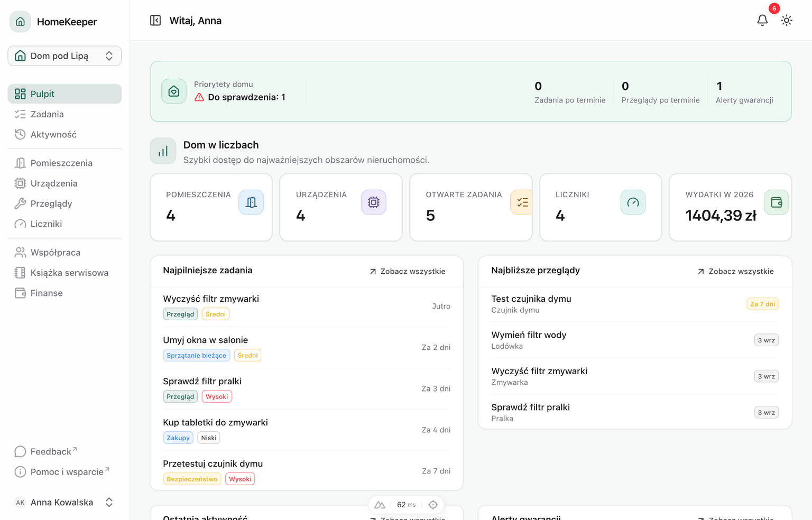Image resolution: width=812 pixels, height=520 pixels.
Task: Click the Zakupy tag
Action: 178,438
